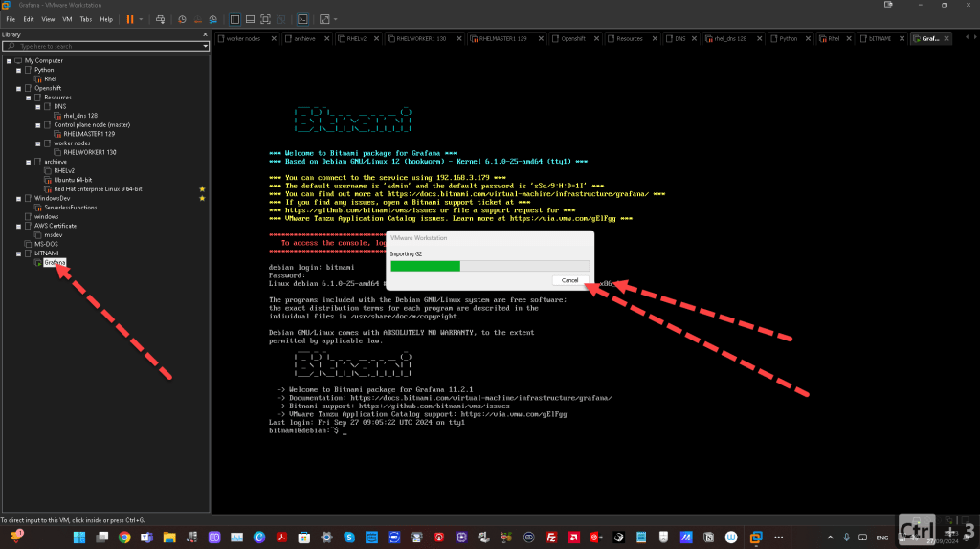The image size is (980, 549).
Task: Select RHELMASTER1 129 in library tree
Action: [x=89, y=134]
